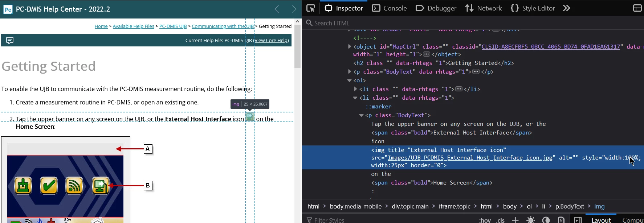Go forward with the right arrow in help header
The image size is (644, 223).
click(294, 9)
